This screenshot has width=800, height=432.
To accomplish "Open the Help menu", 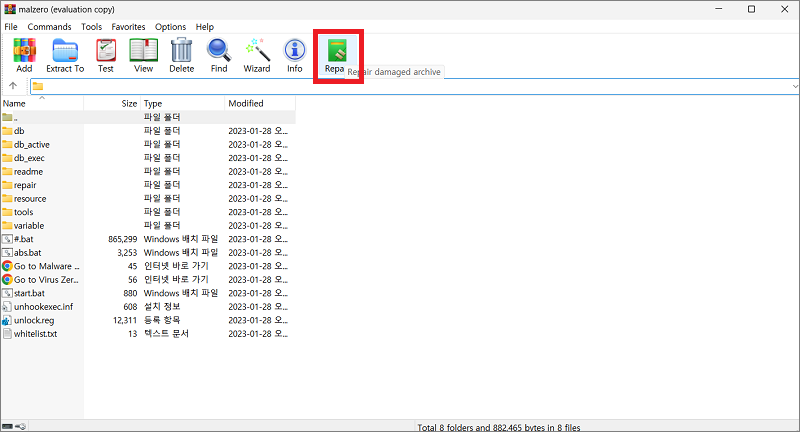I will click(x=205, y=27).
